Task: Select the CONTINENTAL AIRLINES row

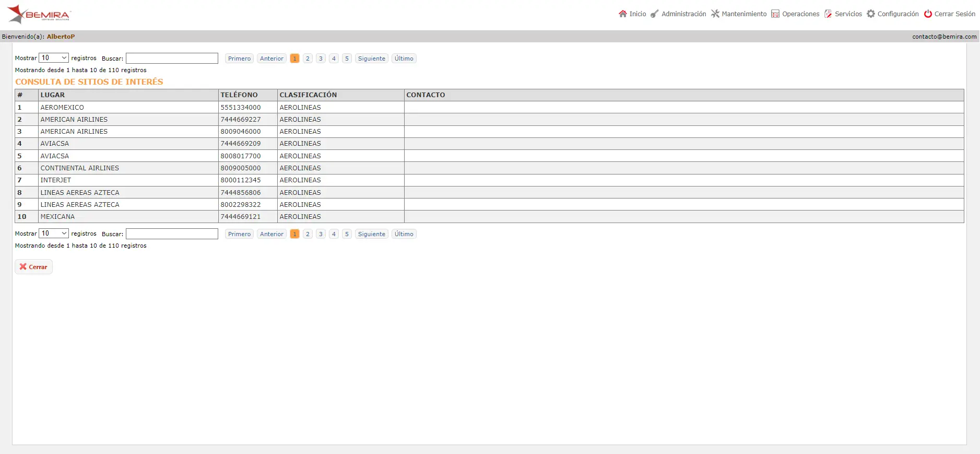Action: point(489,168)
